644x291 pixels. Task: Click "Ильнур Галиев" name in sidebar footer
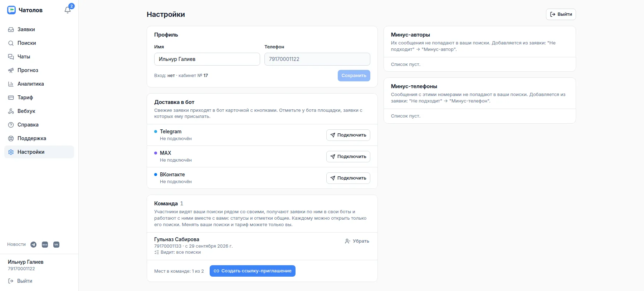coord(26,262)
